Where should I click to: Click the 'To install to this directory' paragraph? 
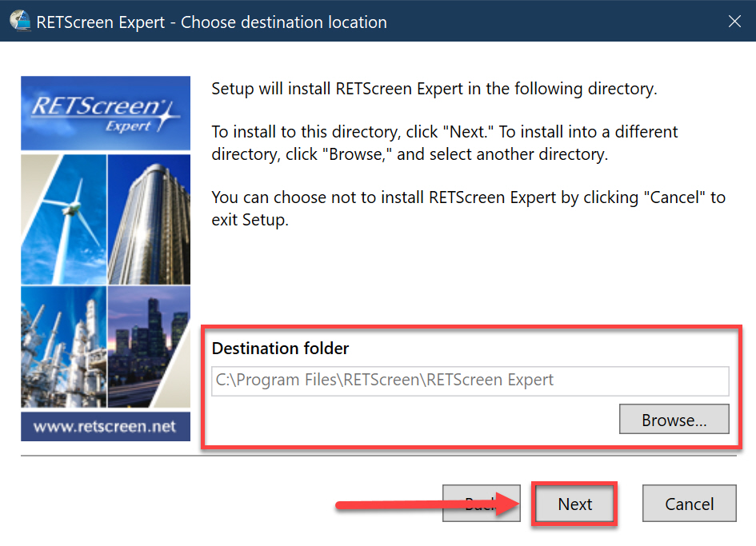445,142
